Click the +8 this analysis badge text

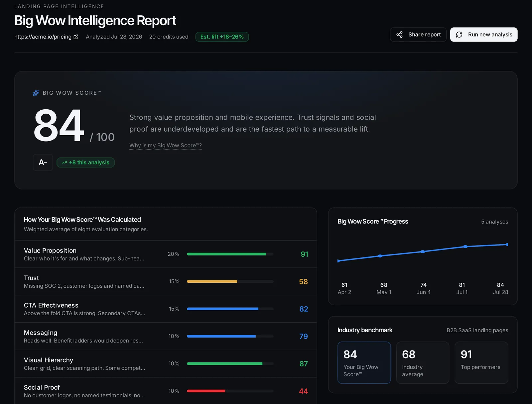point(89,162)
